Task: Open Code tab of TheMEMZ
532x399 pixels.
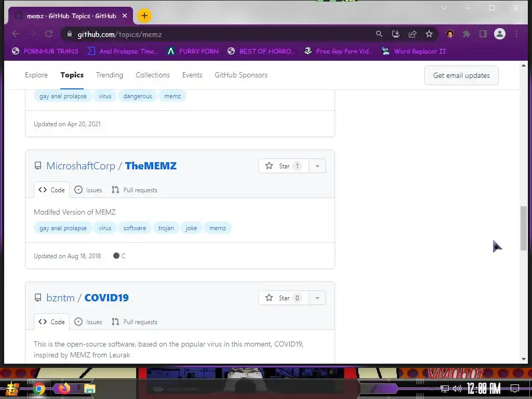Action: tap(51, 190)
